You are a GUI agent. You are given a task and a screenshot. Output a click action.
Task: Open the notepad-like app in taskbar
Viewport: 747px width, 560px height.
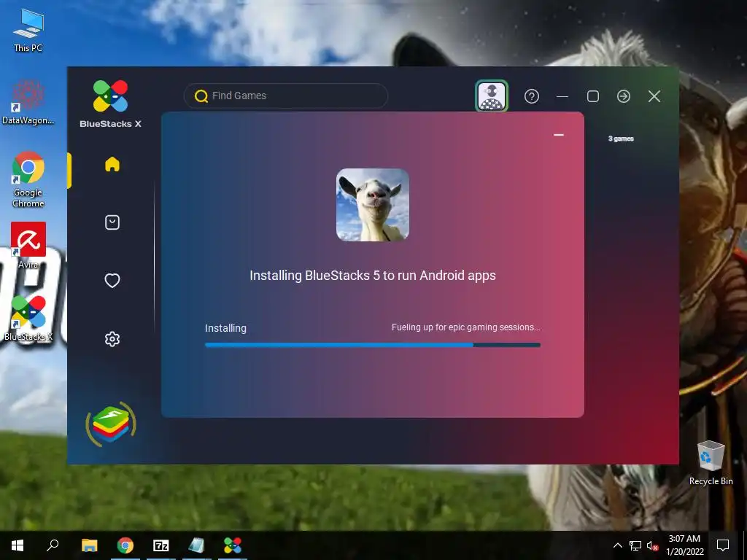(x=196, y=545)
